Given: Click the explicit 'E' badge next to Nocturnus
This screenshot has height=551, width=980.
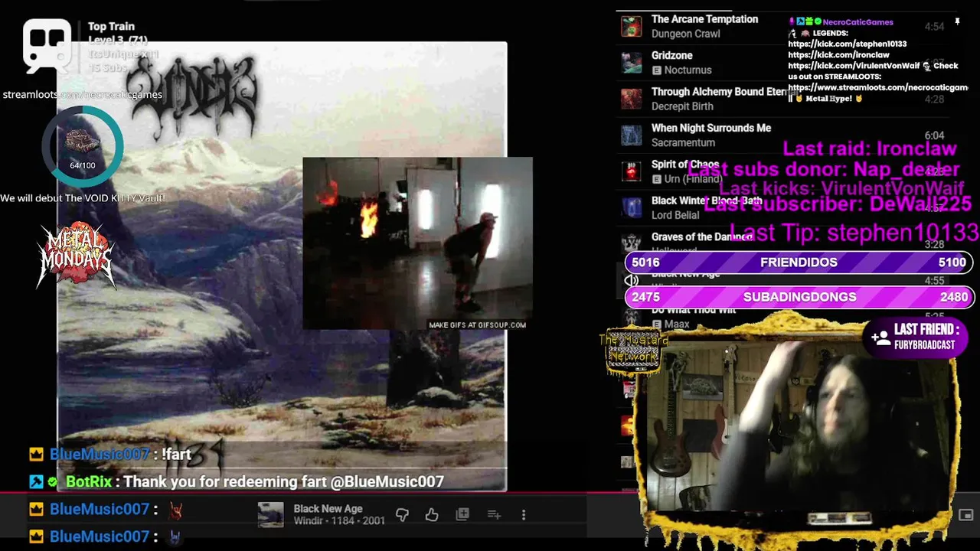Looking at the screenshot, I should point(657,70).
